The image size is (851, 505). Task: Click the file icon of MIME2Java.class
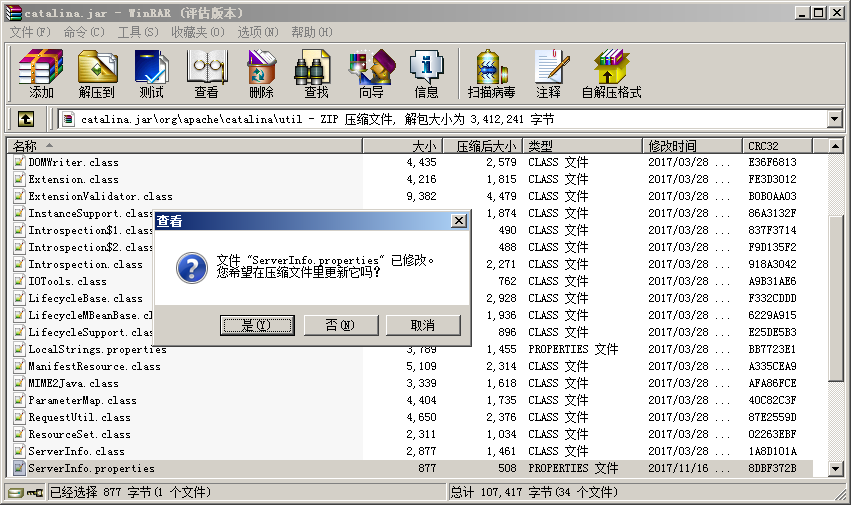point(20,383)
